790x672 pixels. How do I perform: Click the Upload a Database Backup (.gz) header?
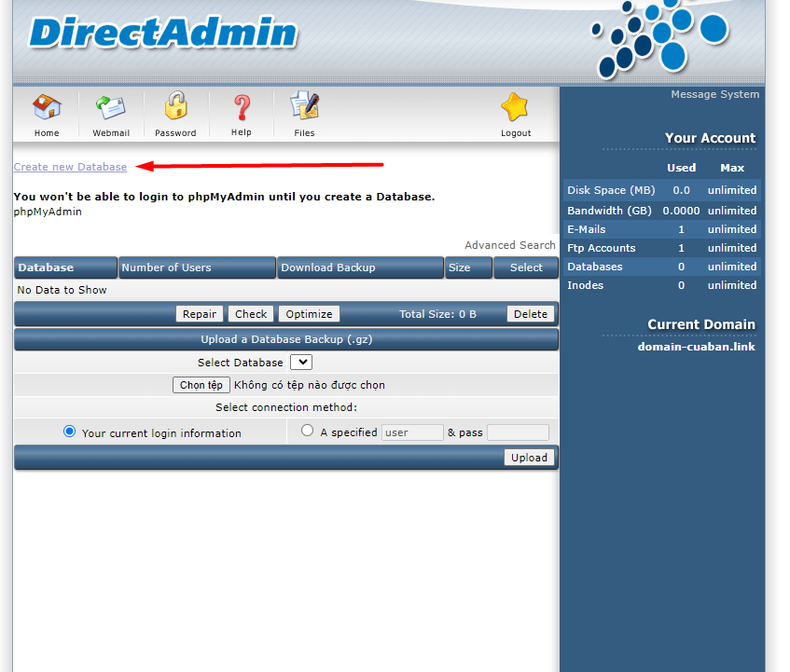coord(286,339)
